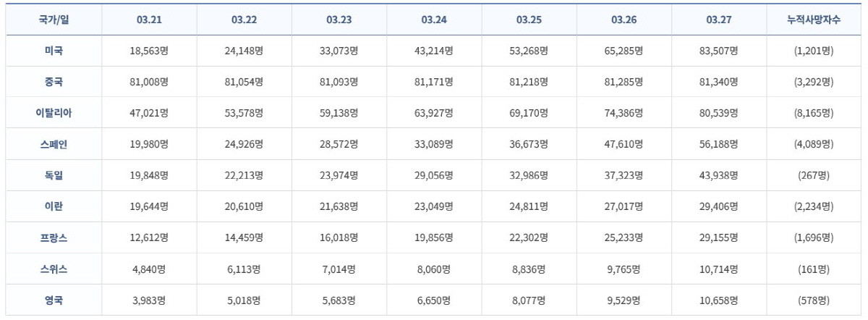868x320 pixels.
Task: Click the 03.21 column header
Action: (x=149, y=19)
